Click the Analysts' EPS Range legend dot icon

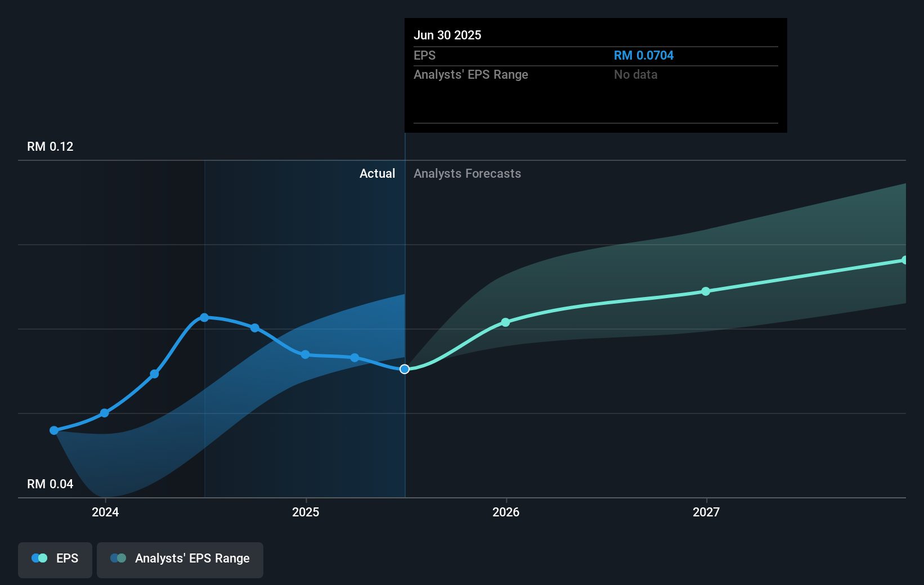(118, 557)
